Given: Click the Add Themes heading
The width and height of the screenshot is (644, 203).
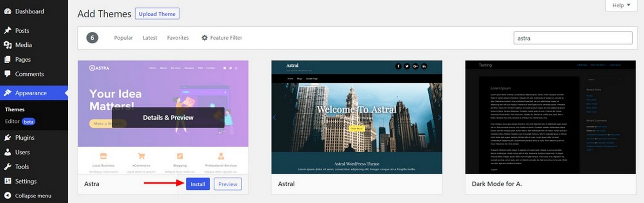Looking at the screenshot, I should click(x=104, y=14).
